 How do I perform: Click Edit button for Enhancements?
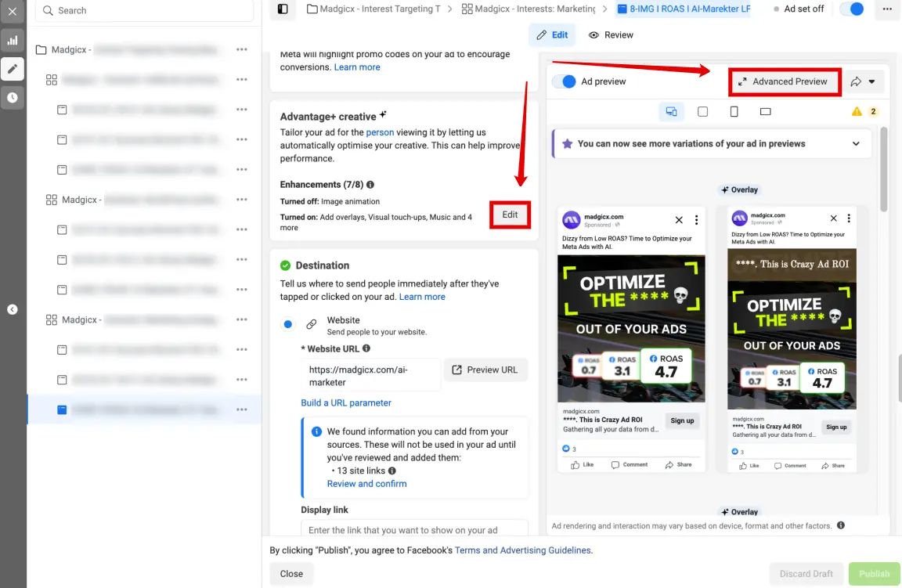[510, 215]
